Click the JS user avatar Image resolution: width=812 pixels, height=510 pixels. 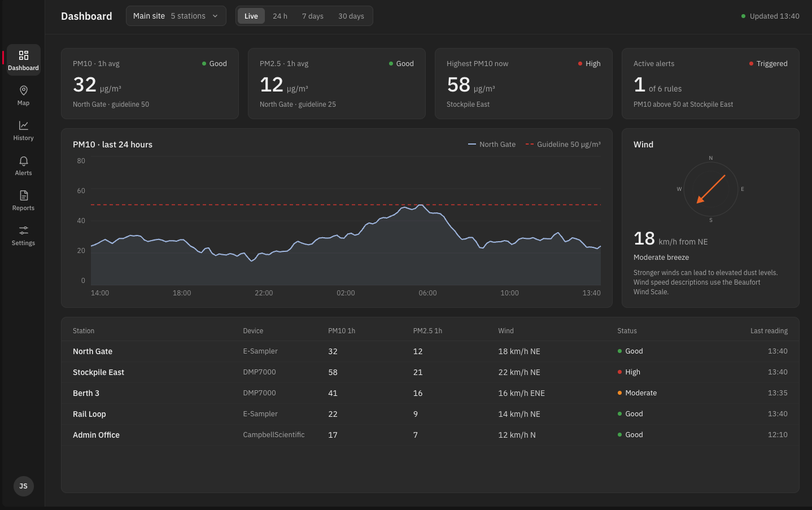point(23,486)
